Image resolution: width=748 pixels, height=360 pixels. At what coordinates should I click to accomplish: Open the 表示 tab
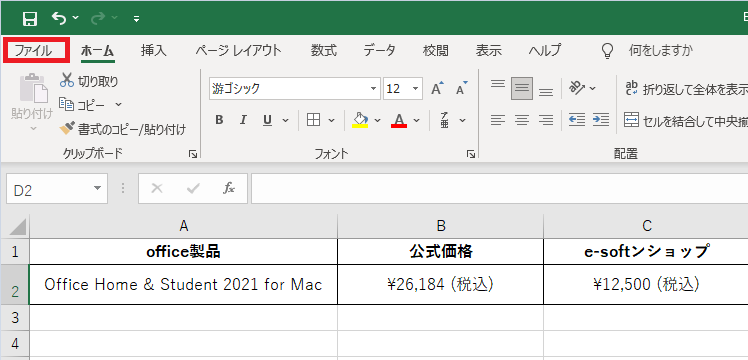pyautogui.click(x=488, y=50)
